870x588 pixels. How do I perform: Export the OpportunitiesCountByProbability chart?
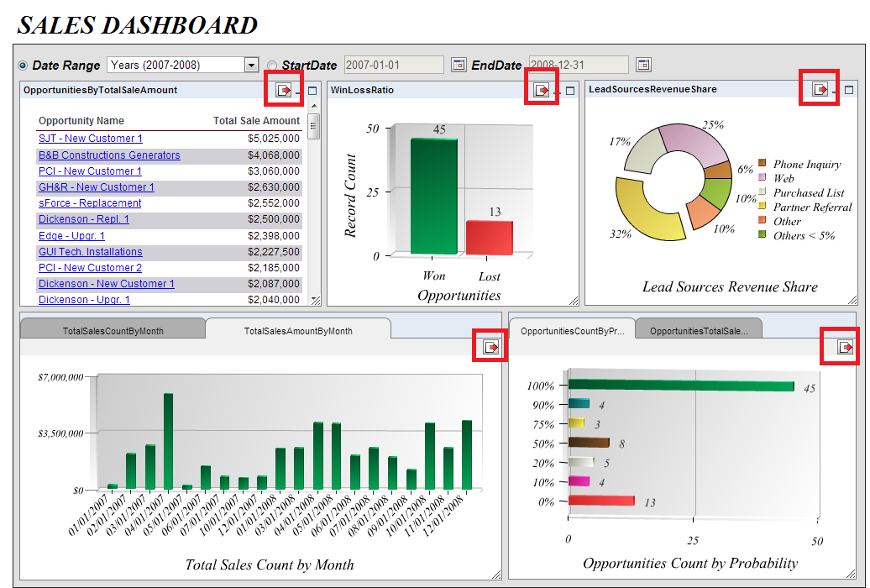pyautogui.click(x=846, y=347)
